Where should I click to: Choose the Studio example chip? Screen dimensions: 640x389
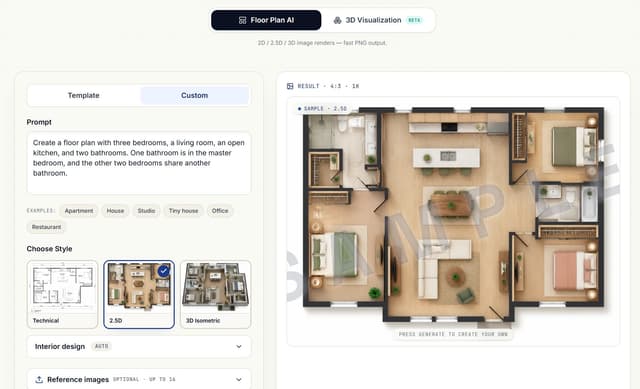tap(146, 211)
